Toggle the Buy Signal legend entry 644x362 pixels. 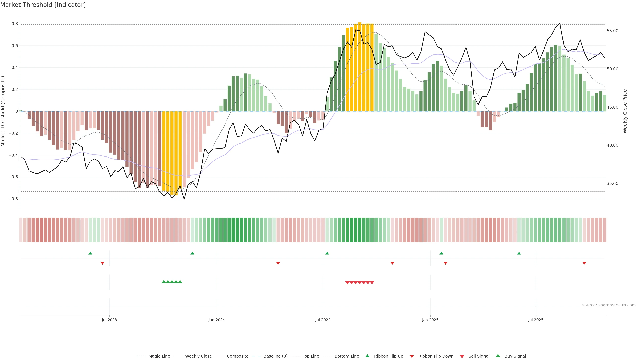pos(515,356)
